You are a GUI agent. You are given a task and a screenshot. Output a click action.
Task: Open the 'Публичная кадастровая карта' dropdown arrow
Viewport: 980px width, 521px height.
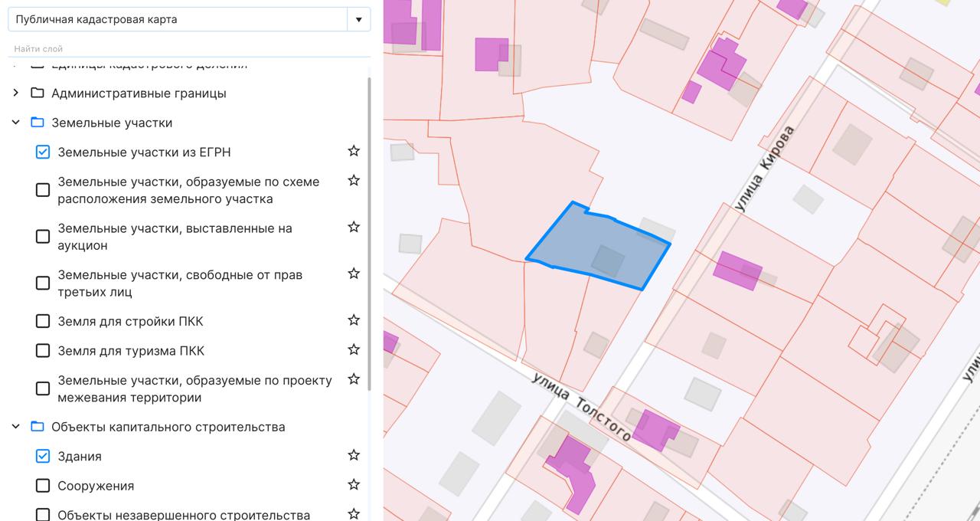click(358, 20)
